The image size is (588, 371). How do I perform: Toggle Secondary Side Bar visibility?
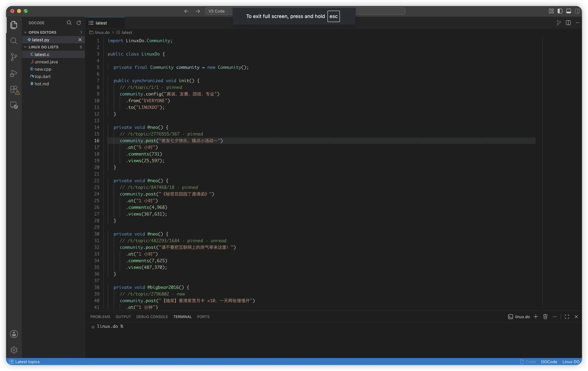pyautogui.click(x=577, y=11)
